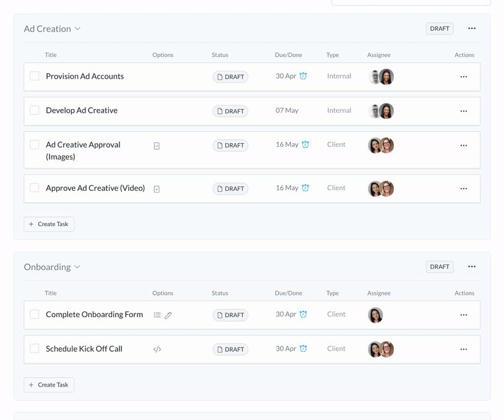Click approval icon on Ad Creative Approval (Images)
Image resolution: width=504 pixels, height=420 pixels.
point(157,146)
